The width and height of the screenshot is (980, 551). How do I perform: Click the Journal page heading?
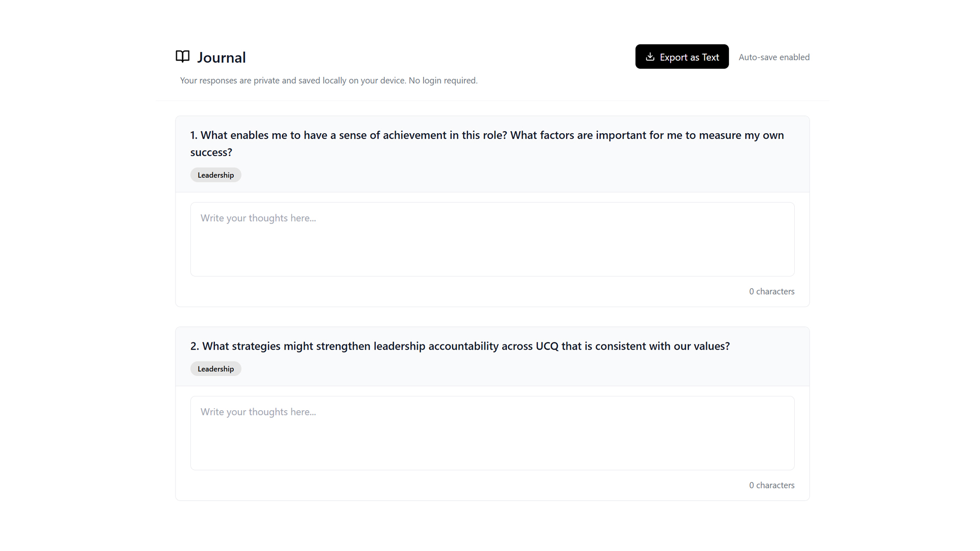(222, 58)
